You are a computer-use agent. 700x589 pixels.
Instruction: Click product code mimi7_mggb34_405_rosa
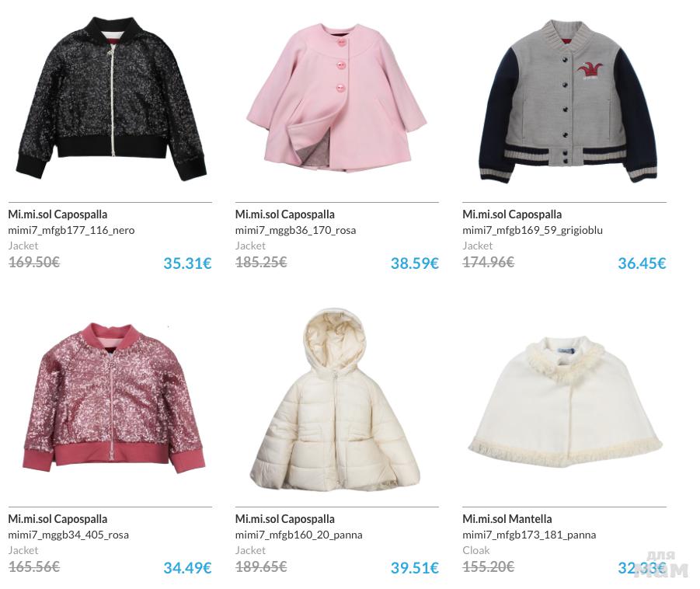[68, 535]
